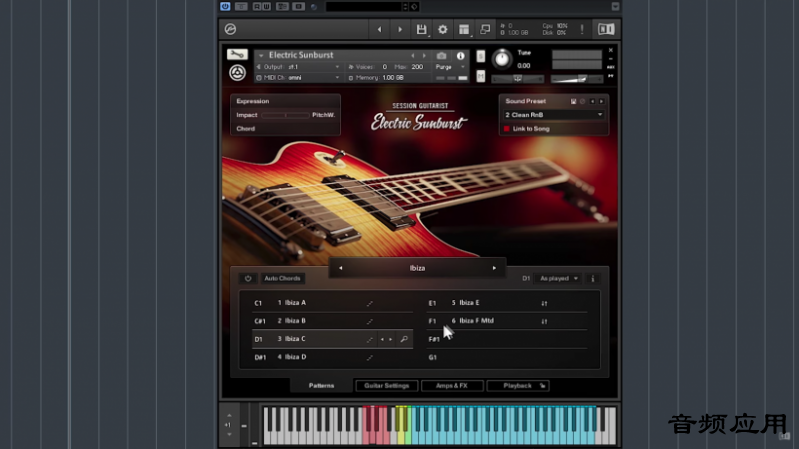Toggle the Link to Song checkbox
Viewport: 799px width, 449px height.
pyautogui.click(x=507, y=129)
